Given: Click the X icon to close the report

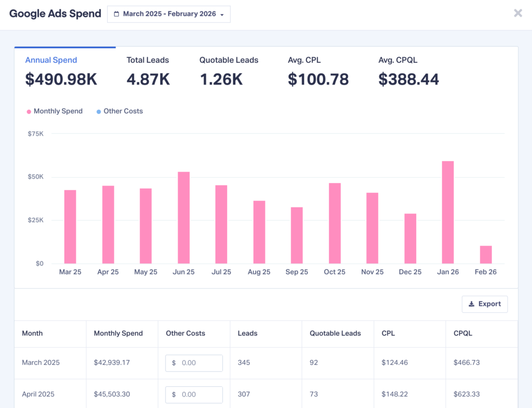Looking at the screenshot, I should click(518, 13).
